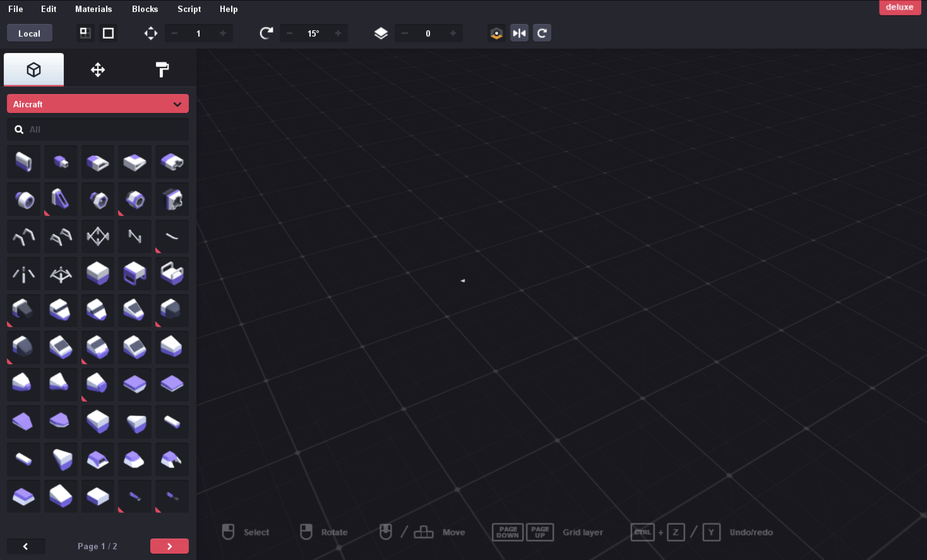Open the paint roller tab
Image resolution: width=927 pixels, height=560 pixels.
pyautogui.click(x=162, y=70)
